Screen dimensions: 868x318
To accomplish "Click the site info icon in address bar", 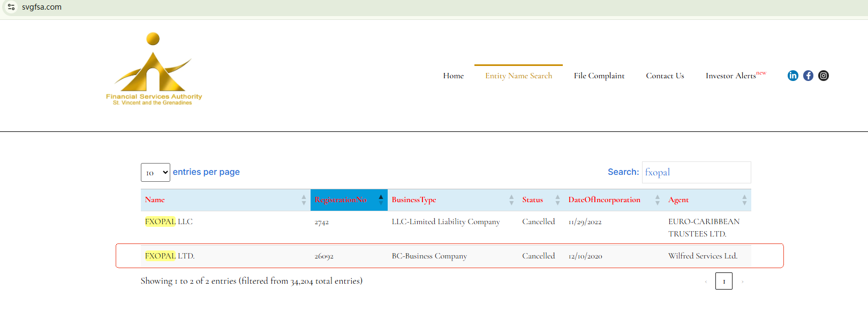I will (x=11, y=7).
